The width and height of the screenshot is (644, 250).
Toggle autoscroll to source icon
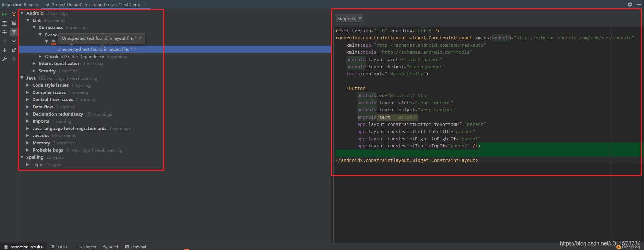click(14, 41)
